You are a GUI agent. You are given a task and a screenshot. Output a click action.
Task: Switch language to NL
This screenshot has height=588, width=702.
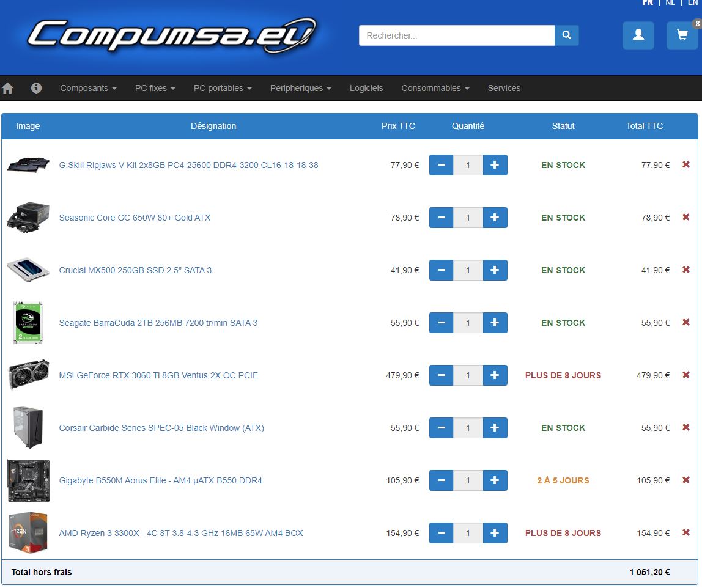tap(670, 2)
